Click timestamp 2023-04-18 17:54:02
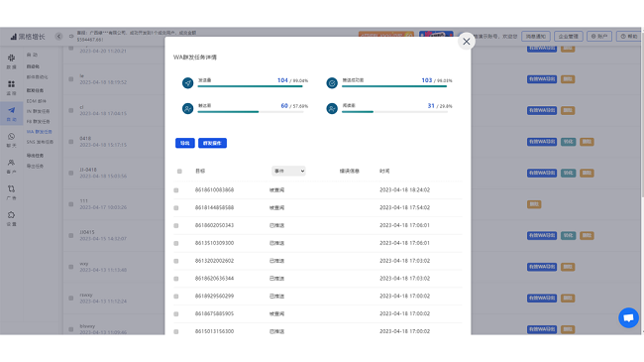Image resolution: width=644 pixels, height=362 pixels. pos(404,207)
